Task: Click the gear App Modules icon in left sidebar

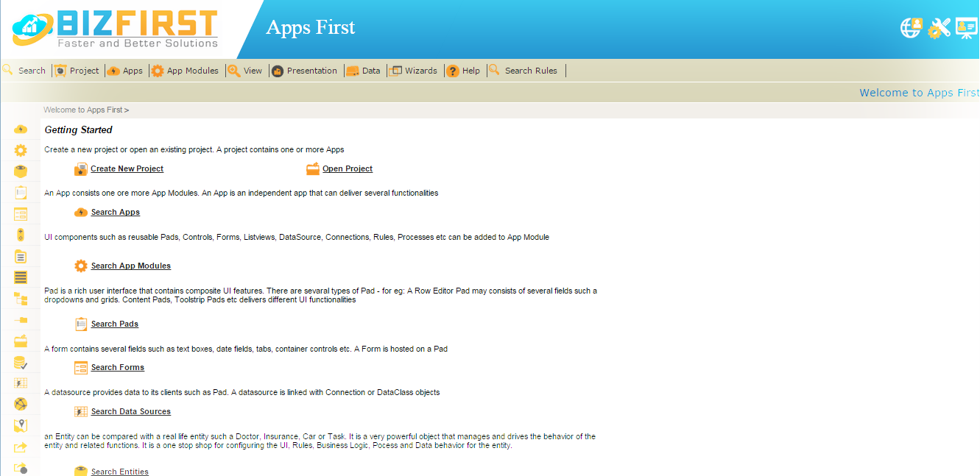Action: [21, 150]
